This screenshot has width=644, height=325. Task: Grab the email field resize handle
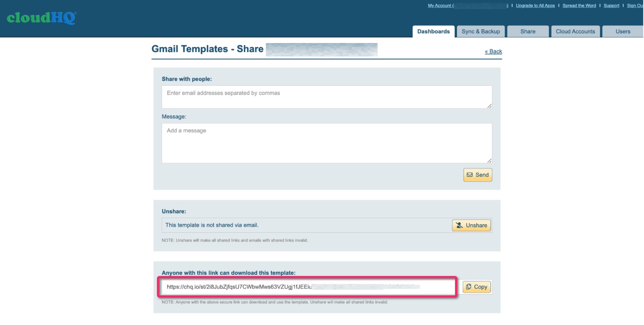(x=489, y=106)
